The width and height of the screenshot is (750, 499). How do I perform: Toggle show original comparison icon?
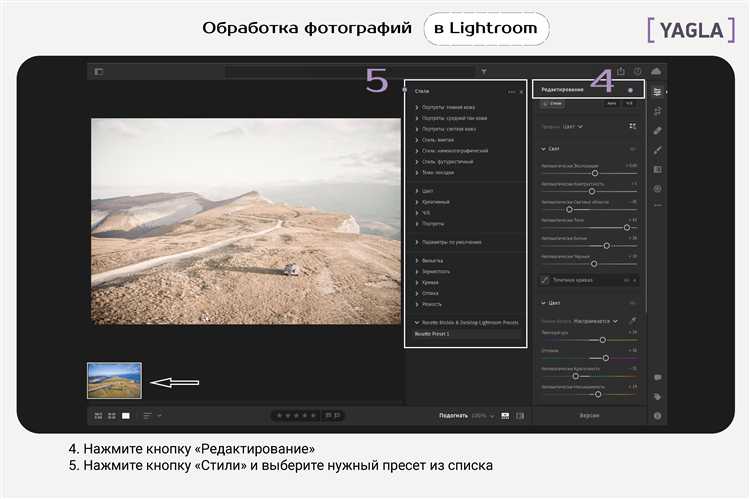[x=520, y=416]
